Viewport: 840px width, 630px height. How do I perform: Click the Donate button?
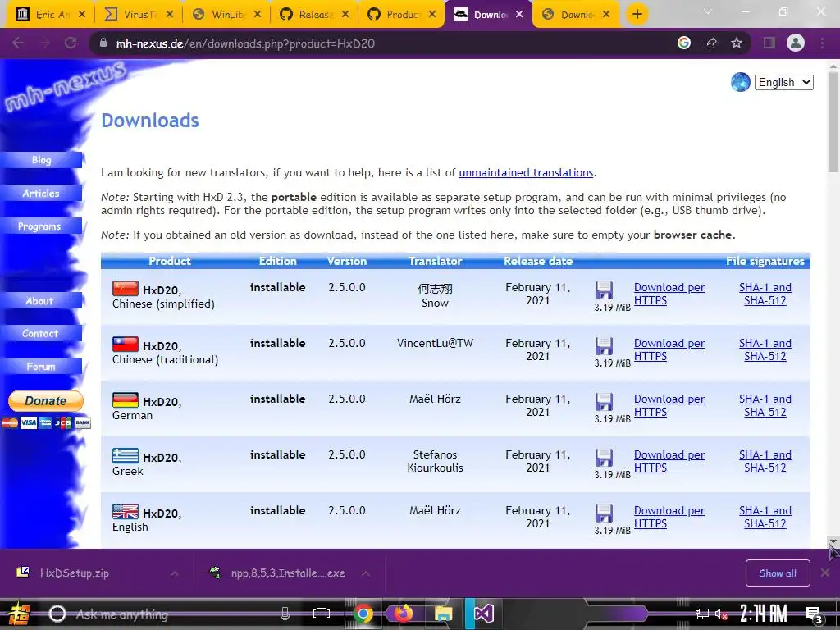(x=46, y=400)
